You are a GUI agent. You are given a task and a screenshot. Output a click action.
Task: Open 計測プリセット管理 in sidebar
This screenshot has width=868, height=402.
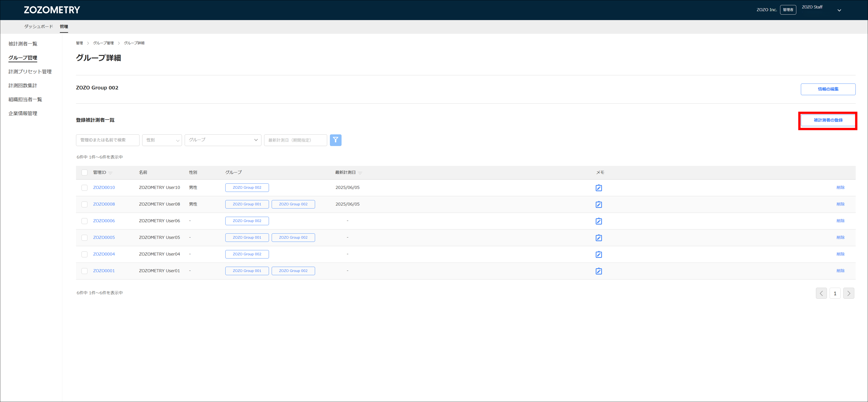[30, 72]
